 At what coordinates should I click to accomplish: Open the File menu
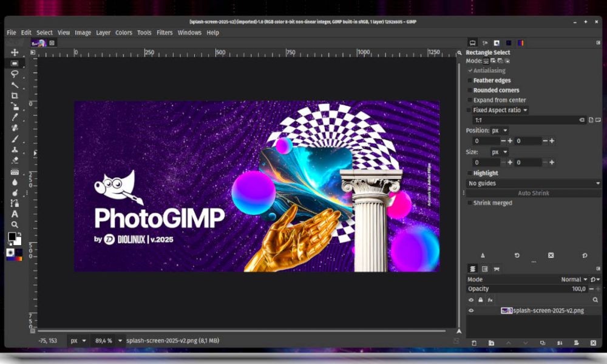pyautogui.click(x=11, y=33)
